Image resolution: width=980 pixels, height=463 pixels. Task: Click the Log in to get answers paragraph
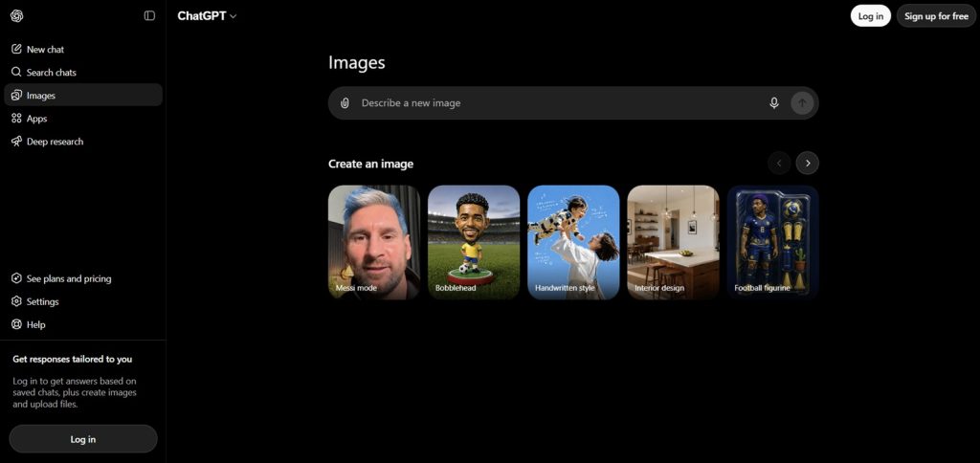(x=75, y=392)
